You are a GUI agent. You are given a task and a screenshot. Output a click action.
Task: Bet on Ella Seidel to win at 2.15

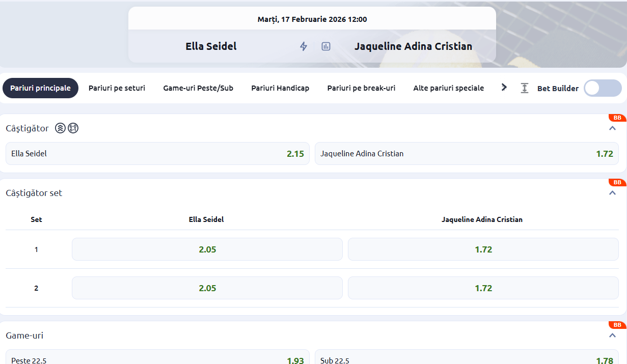coord(157,153)
